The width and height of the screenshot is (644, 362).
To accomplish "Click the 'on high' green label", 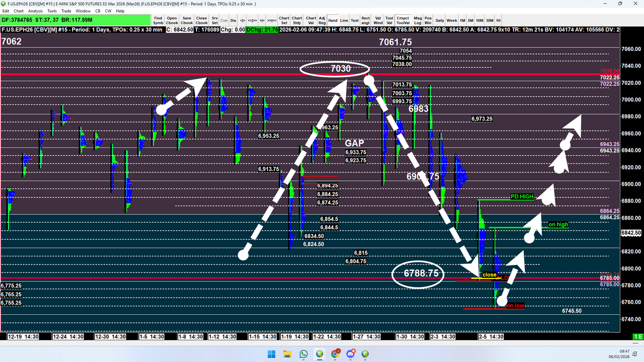I will [558, 224].
